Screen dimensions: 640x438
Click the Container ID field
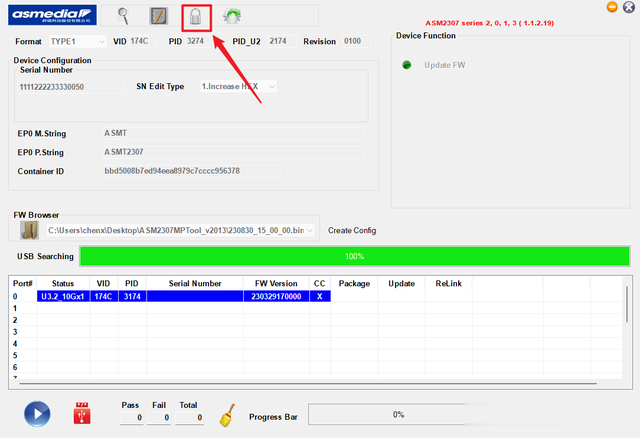pyautogui.click(x=191, y=171)
